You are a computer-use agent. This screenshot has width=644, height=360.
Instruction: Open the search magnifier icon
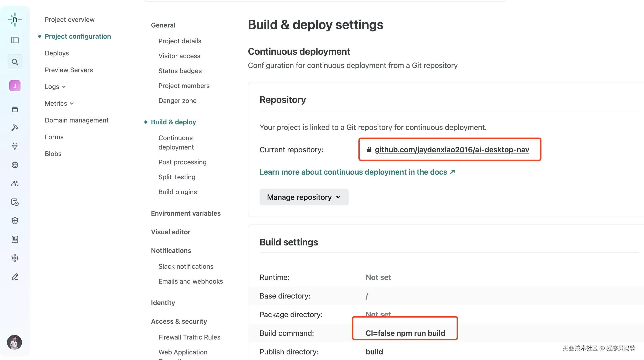[15, 62]
